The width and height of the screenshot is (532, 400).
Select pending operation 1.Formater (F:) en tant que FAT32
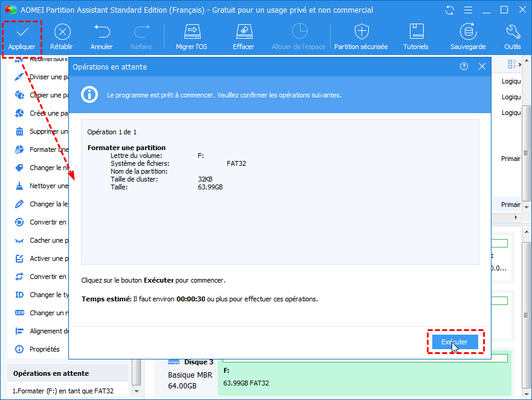click(63, 391)
